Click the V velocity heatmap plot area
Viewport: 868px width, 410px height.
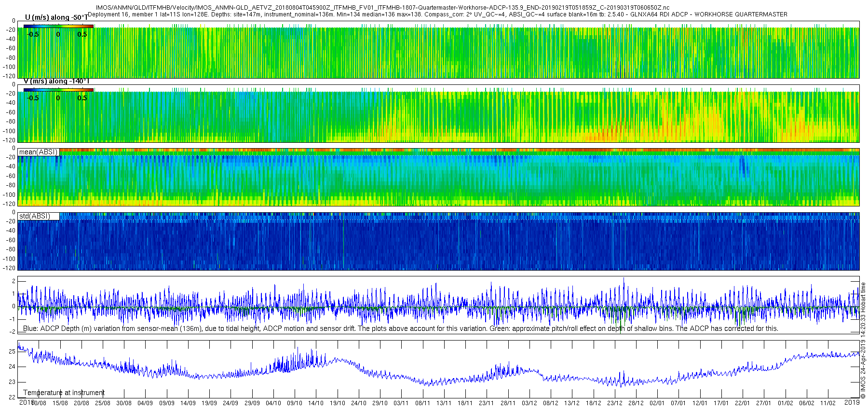[438, 113]
